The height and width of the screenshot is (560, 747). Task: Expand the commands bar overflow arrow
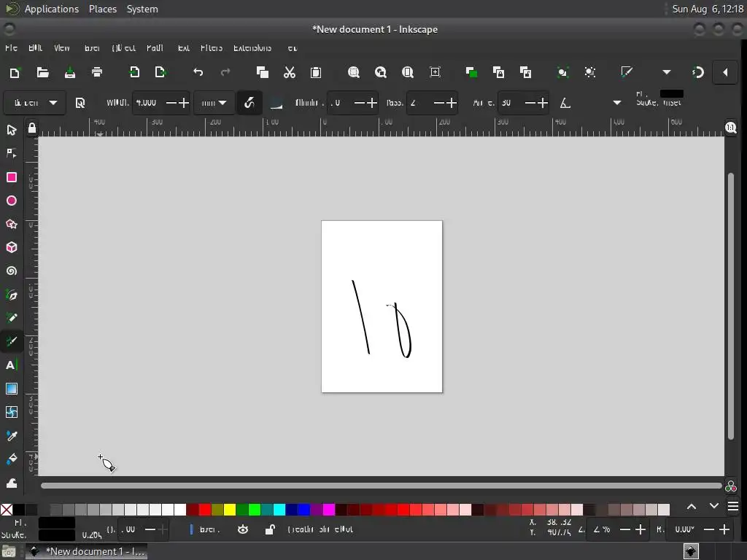[x=667, y=72]
